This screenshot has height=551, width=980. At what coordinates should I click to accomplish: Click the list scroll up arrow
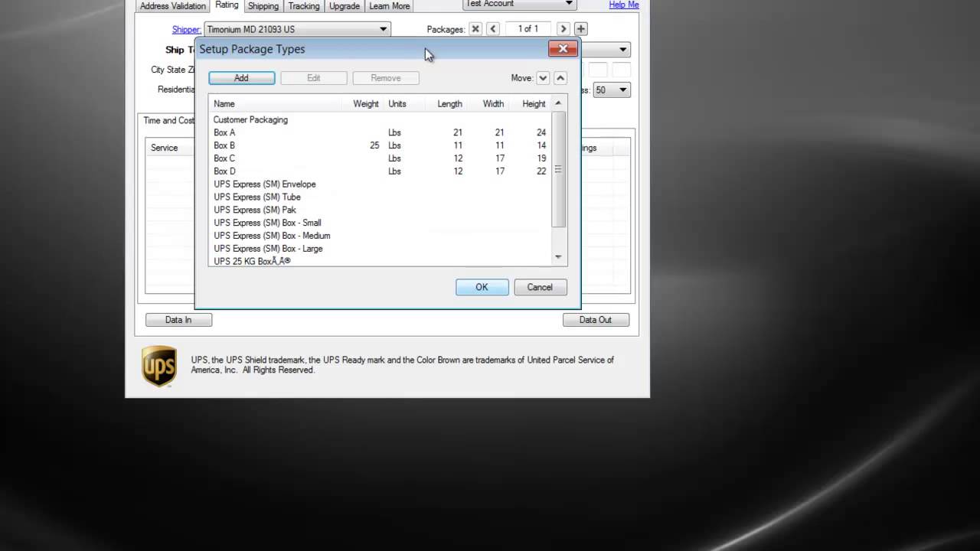point(558,103)
